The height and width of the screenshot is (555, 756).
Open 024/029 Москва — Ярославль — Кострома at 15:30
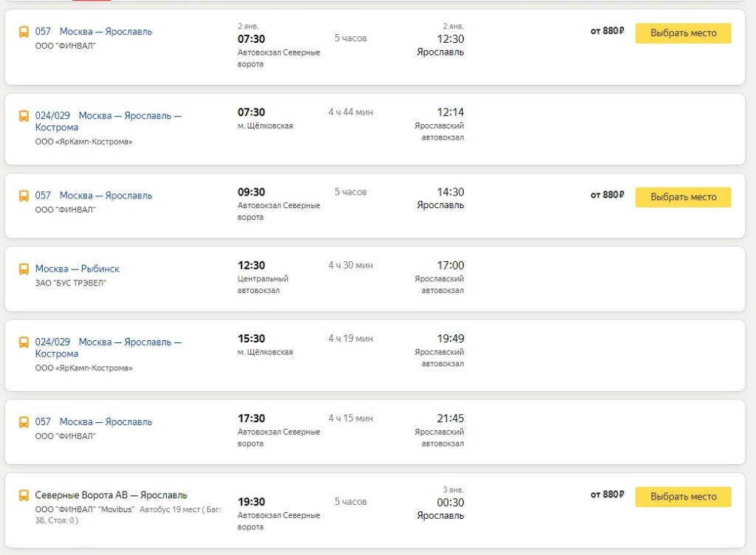tap(109, 348)
